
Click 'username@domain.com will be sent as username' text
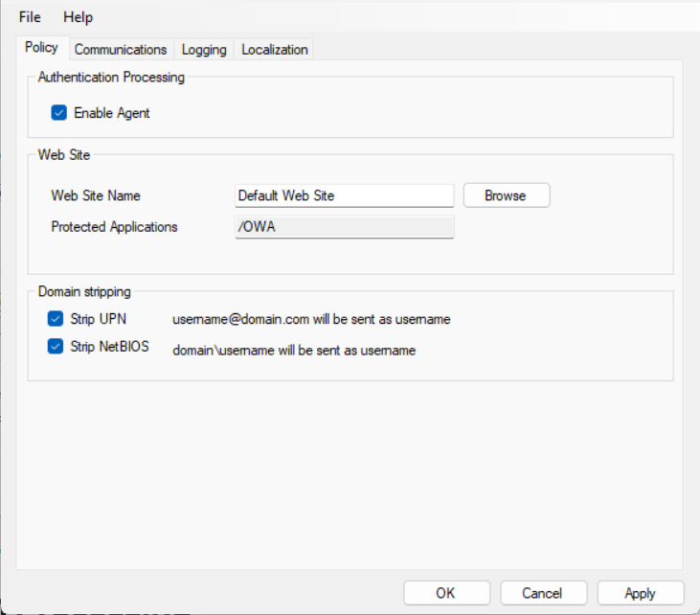coord(311,319)
